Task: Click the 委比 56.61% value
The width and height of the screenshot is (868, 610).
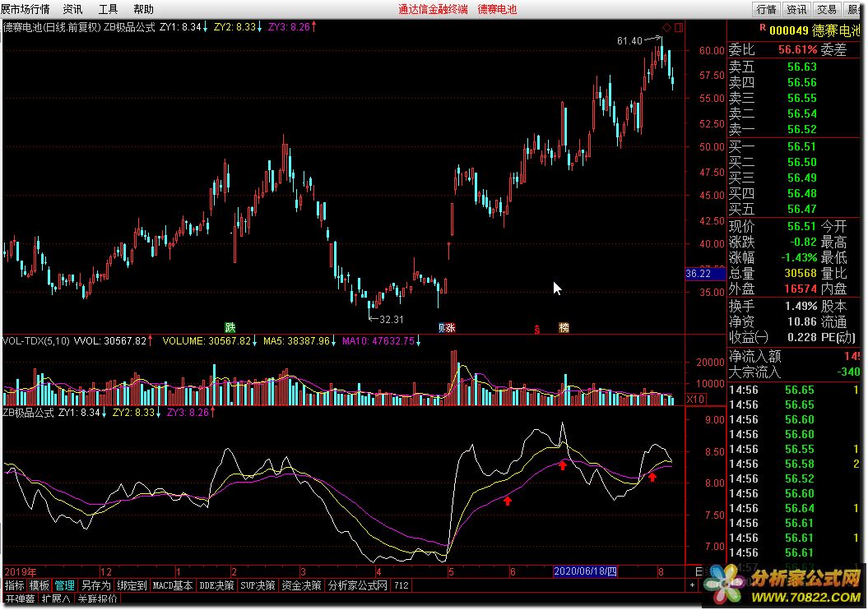Action: [797, 50]
